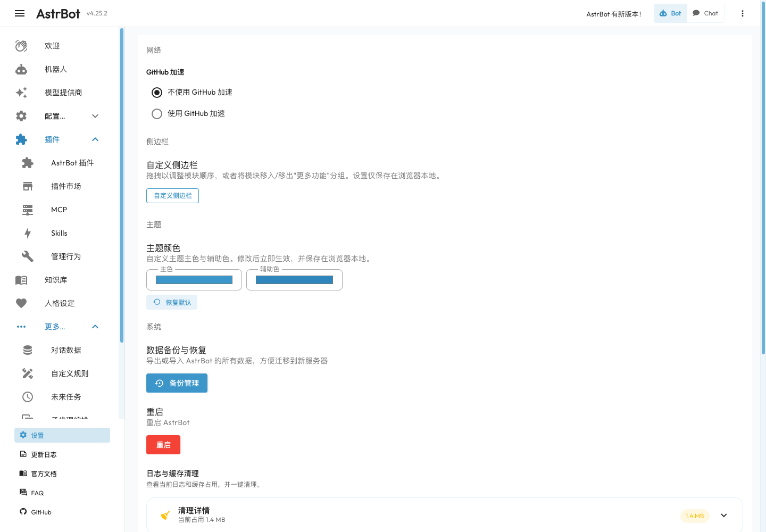Toggle the hamburger navigation menu

tap(20, 13)
